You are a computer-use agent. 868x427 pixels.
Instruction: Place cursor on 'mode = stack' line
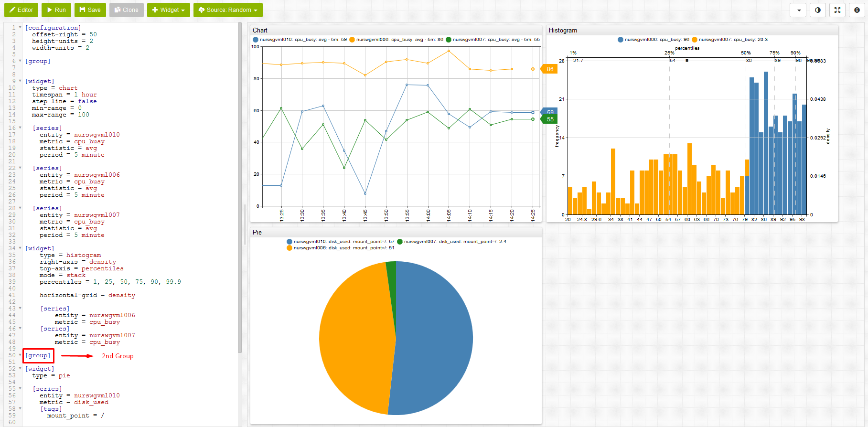pyautogui.click(x=63, y=275)
